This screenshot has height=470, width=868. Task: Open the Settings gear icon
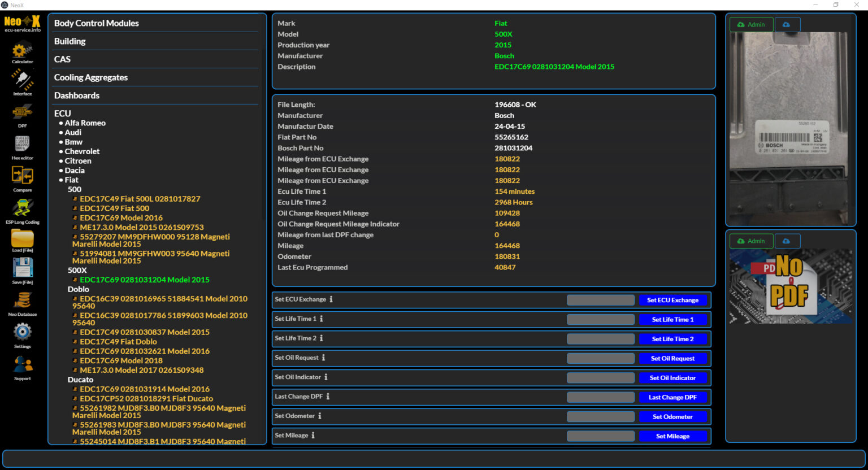[x=22, y=332]
